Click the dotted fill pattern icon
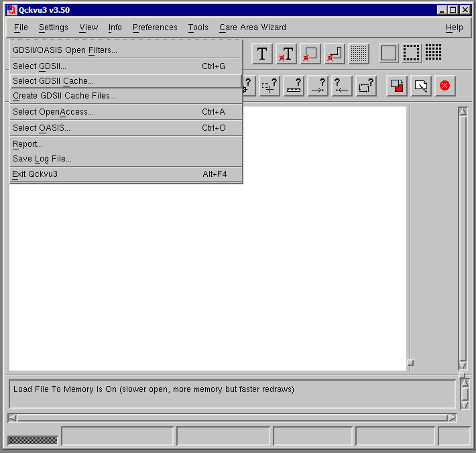476x453 pixels. pos(359,54)
